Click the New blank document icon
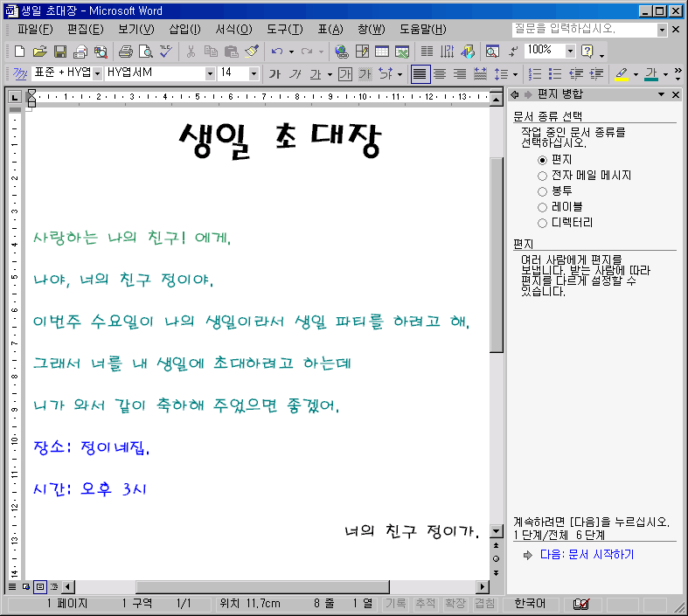The width and height of the screenshot is (688, 616). [x=19, y=52]
